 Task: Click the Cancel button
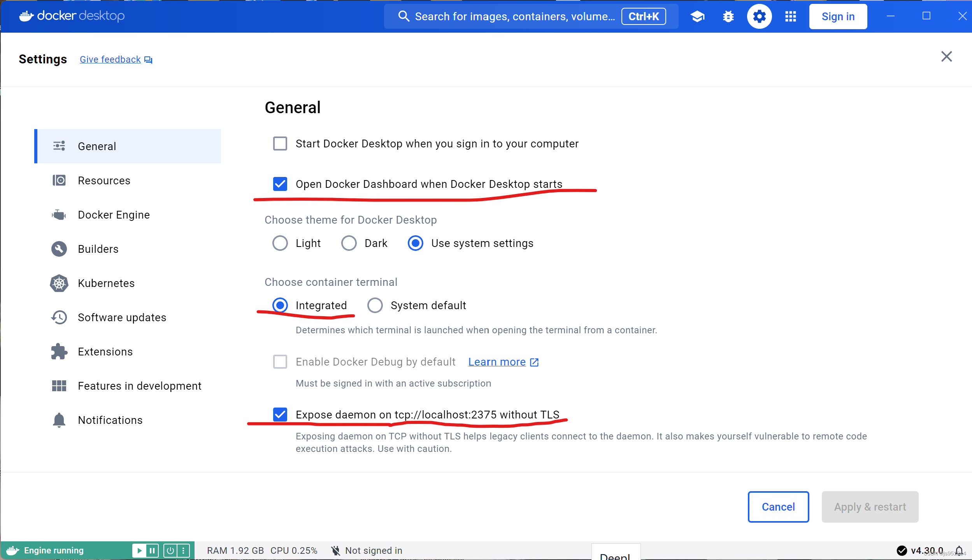(778, 507)
